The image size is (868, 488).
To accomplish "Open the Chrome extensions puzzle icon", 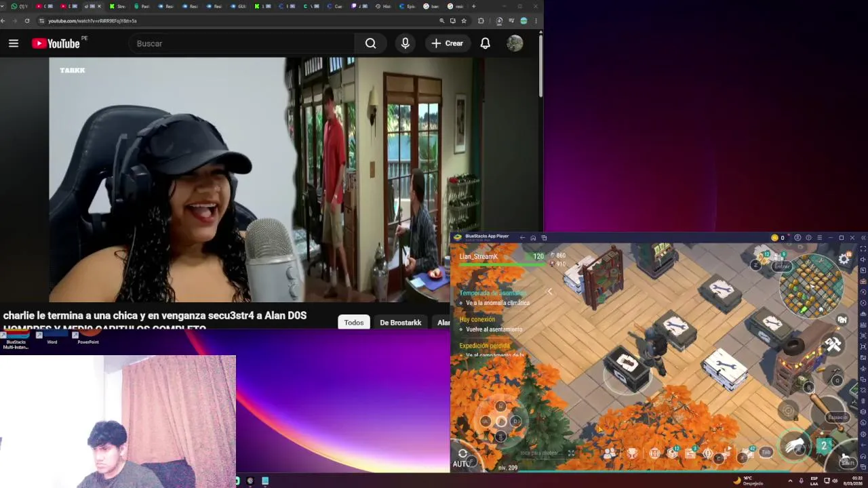I will pyautogui.click(x=481, y=21).
